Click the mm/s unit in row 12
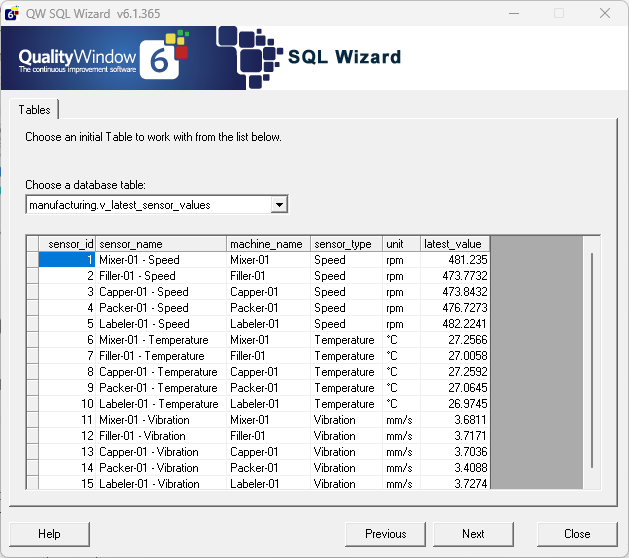This screenshot has height=558, width=629. coord(401,436)
